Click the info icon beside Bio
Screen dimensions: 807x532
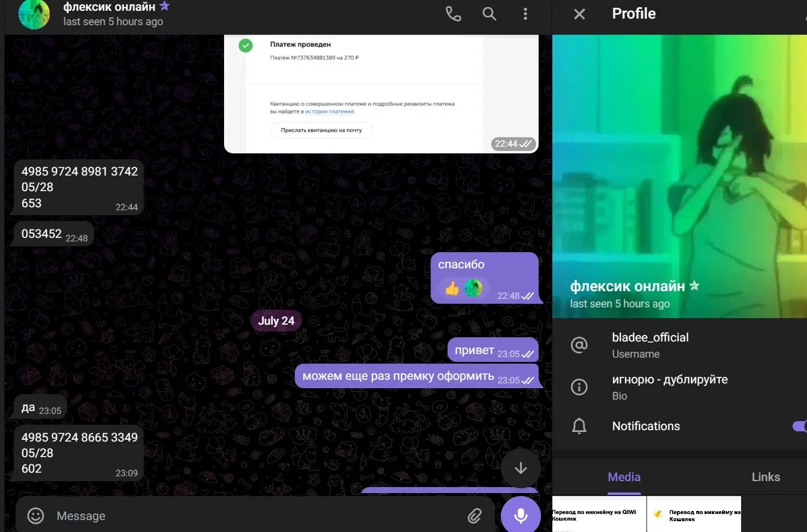[579, 387]
